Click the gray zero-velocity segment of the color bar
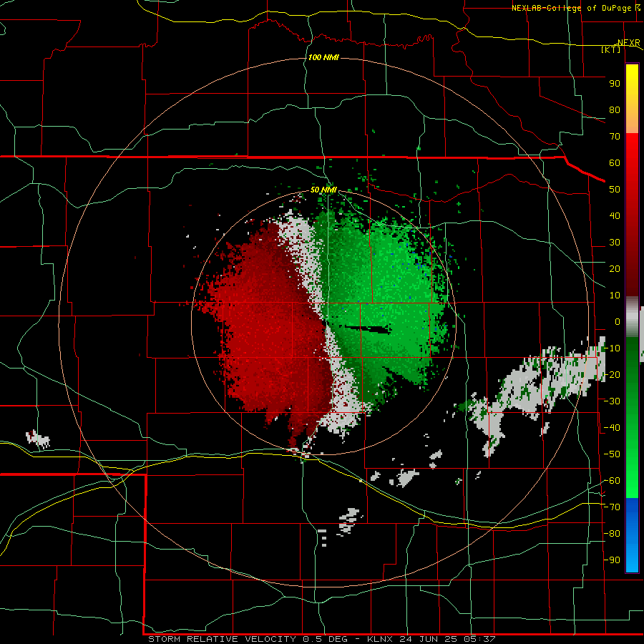 (x=632, y=316)
